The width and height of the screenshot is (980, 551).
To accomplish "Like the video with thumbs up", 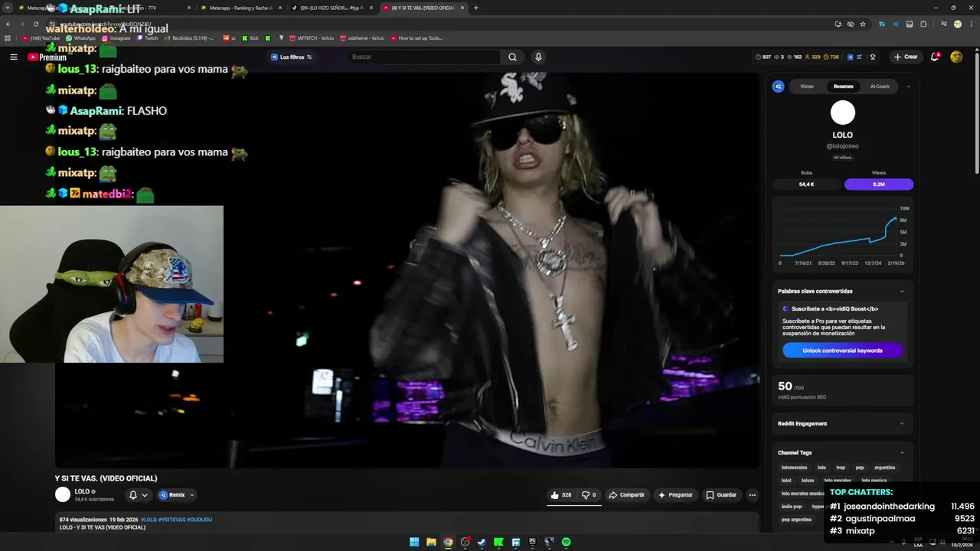I will pyautogui.click(x=560, y=495).
